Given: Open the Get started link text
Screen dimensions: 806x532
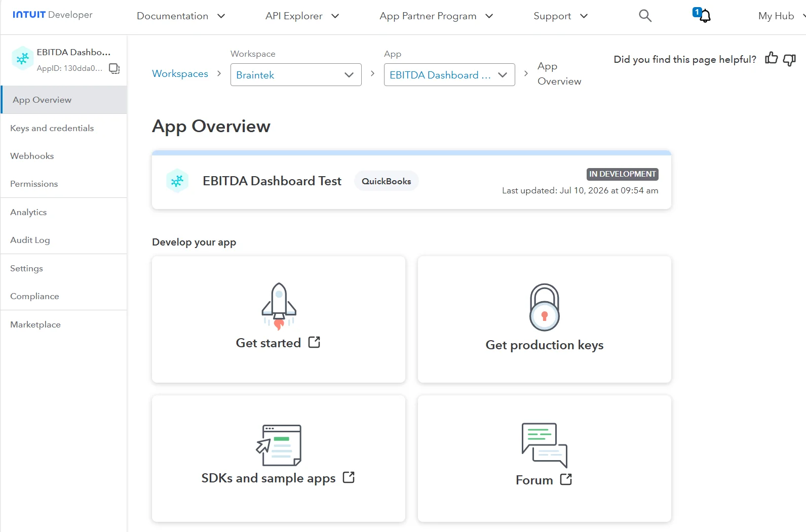Looking at the screenshot, I should click(268, 343).
